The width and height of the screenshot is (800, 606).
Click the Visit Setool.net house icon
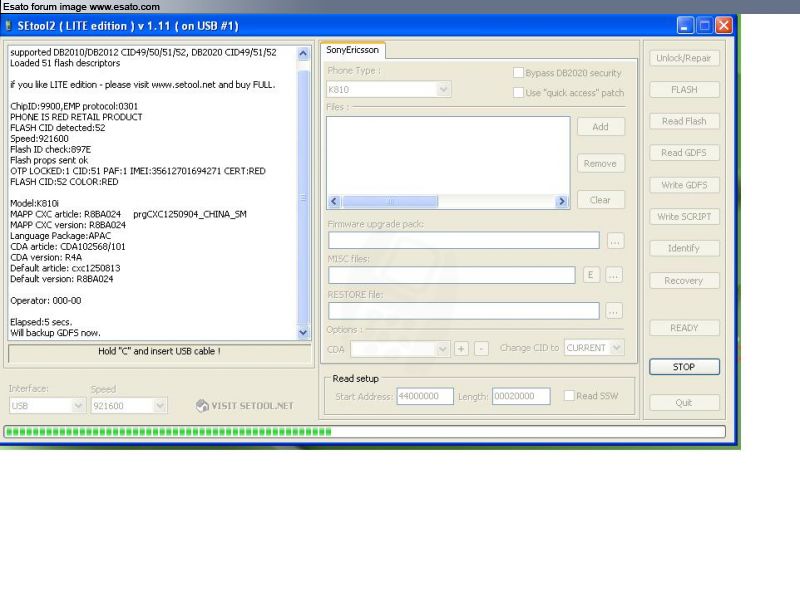(202, 406)
